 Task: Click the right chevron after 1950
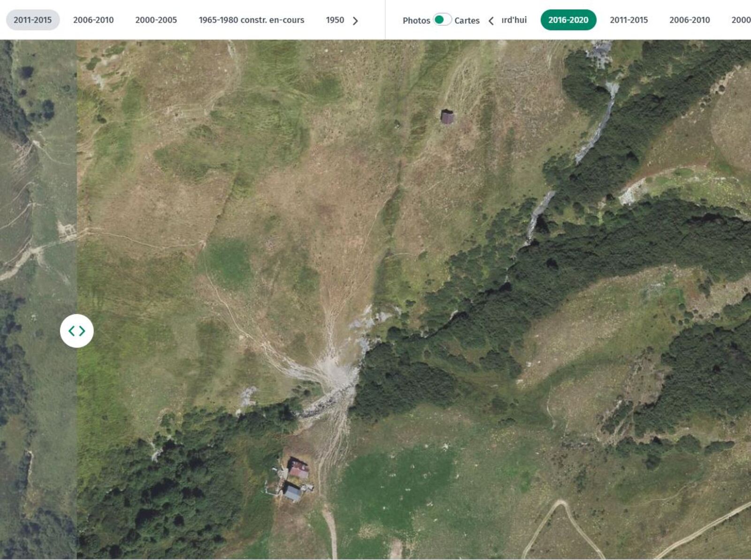(355, 21)
